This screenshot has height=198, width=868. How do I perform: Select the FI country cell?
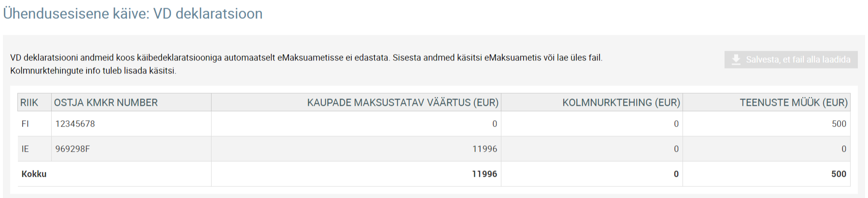point(25,124)
